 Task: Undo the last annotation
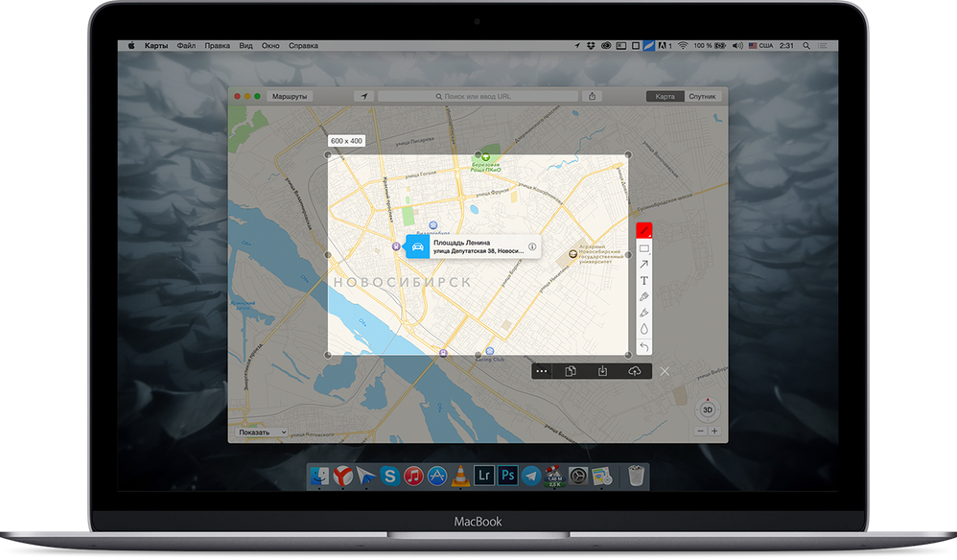(x=644, y=346)
